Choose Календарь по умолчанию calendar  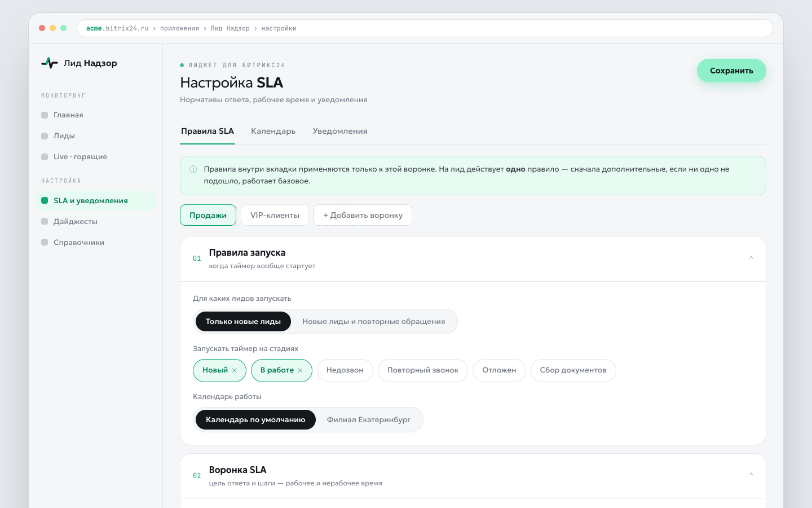(255, 420)
